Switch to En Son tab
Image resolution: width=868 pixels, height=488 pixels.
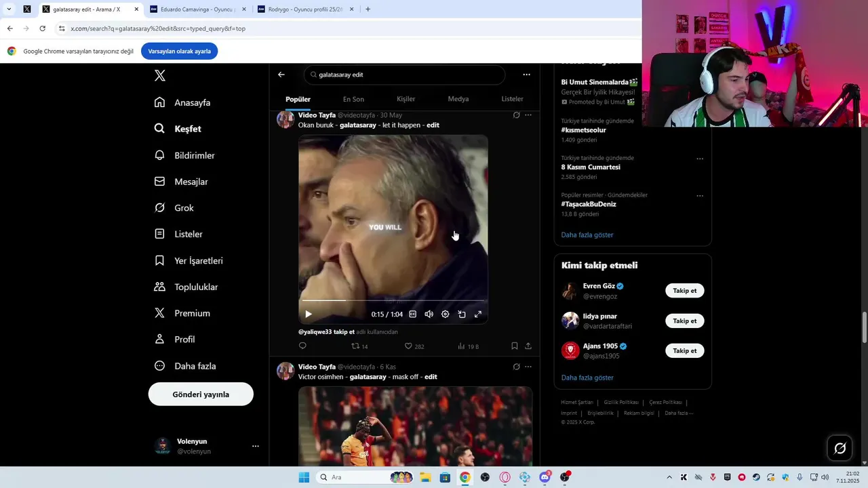(353, 99)
